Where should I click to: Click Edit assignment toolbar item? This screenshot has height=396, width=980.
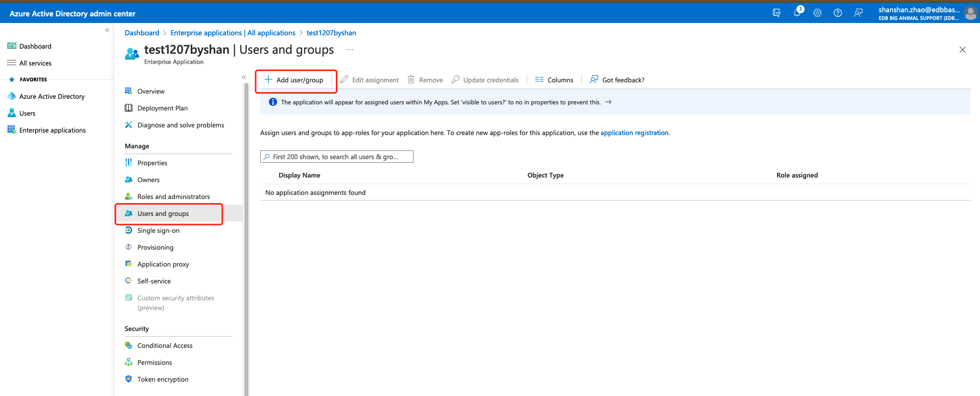(370, 80)
